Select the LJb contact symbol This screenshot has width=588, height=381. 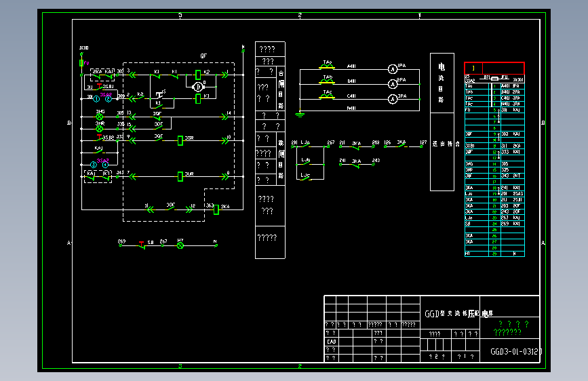pos(306,163)
